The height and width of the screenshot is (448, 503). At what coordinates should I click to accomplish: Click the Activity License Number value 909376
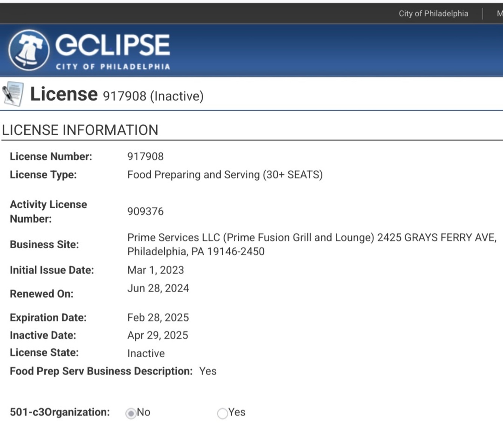click(145, 211)
